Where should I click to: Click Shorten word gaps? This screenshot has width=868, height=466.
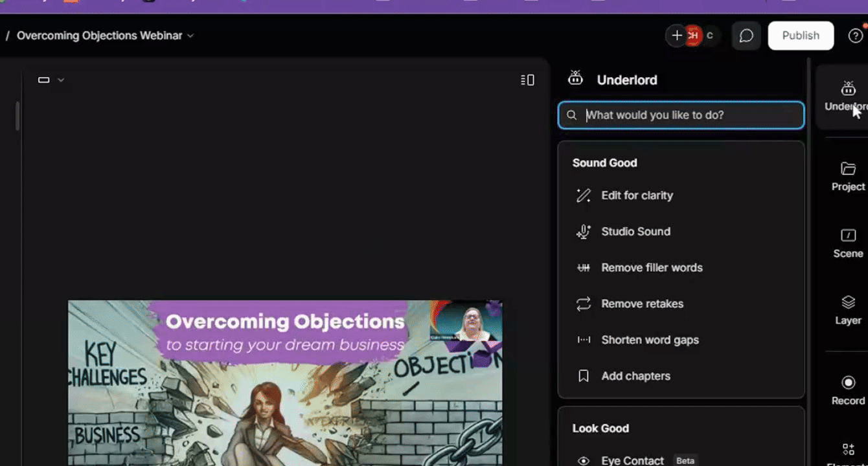tap(650, 340)
